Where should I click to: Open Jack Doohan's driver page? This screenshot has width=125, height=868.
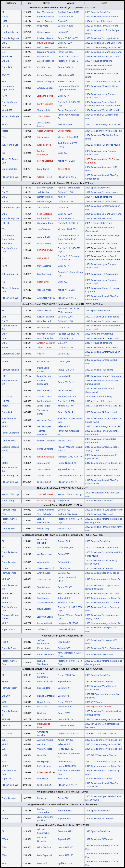(x=44, y=192)
